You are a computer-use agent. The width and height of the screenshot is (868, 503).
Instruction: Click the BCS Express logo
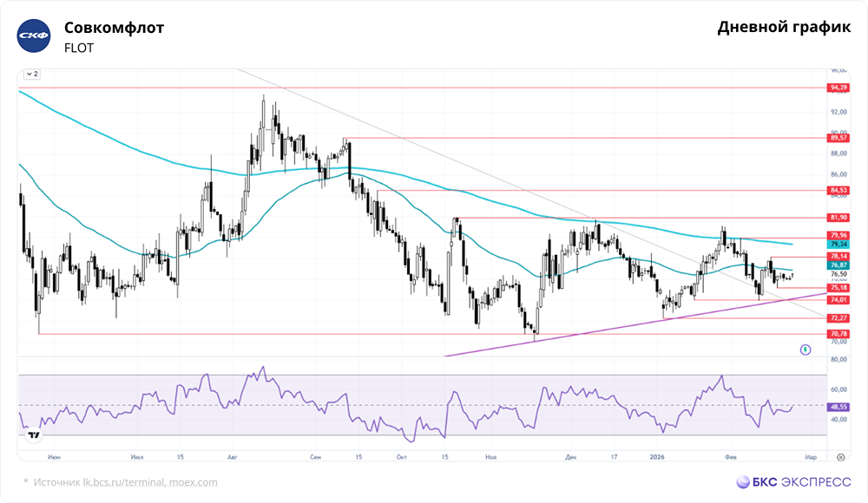(x=793, y=482)
